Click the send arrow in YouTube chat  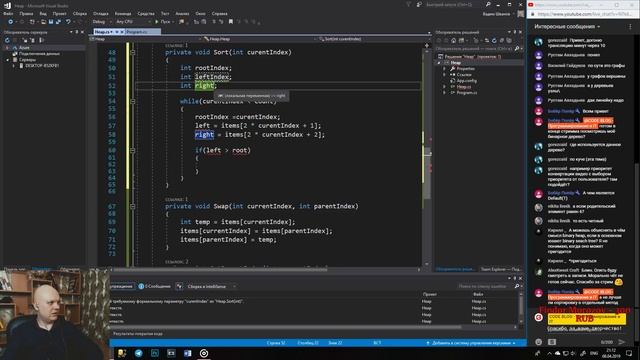coord(622,342)
